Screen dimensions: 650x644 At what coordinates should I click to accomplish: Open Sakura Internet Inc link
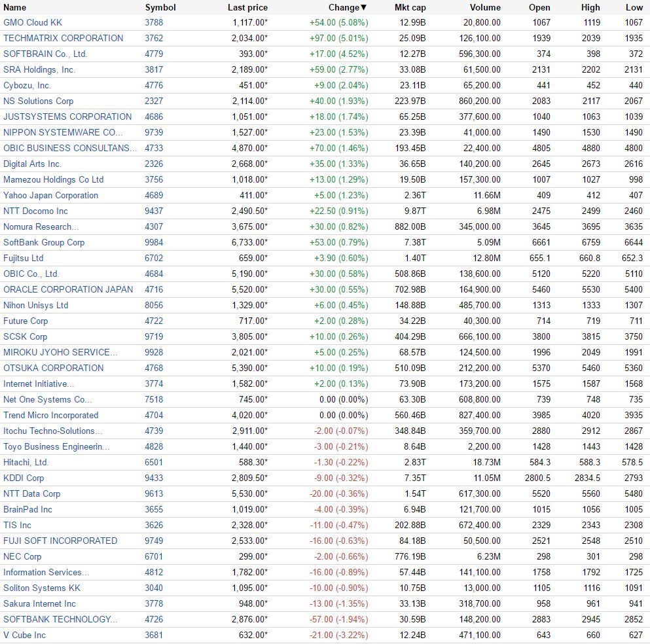tap(39, 605)
